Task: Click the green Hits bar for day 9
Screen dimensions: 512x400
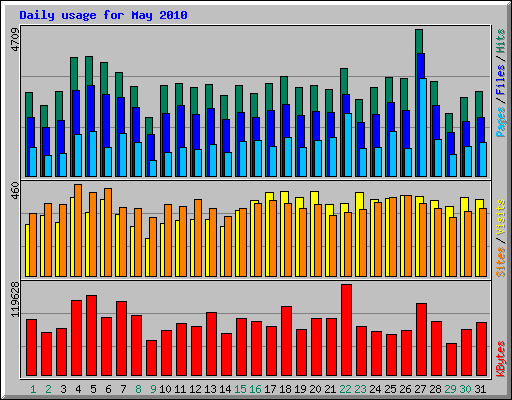Action: (x=149, y=126)
